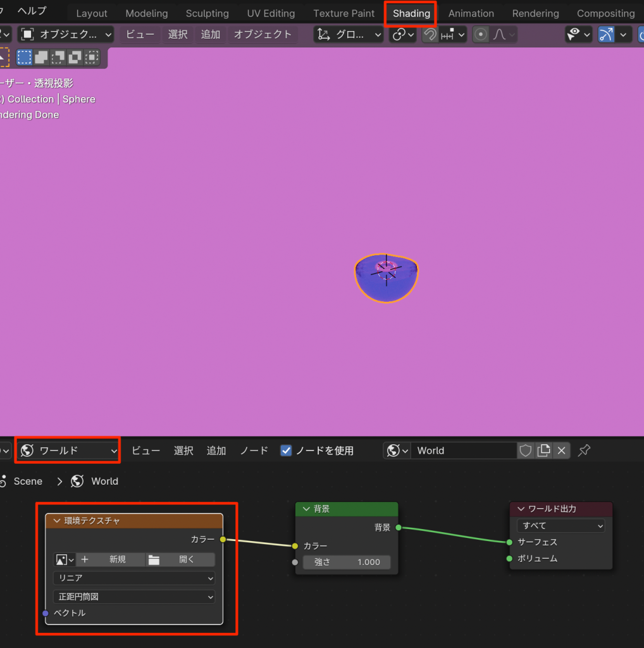Open the viewport visibility eye icon menu

pyautogui.click(x=578, y=34)
